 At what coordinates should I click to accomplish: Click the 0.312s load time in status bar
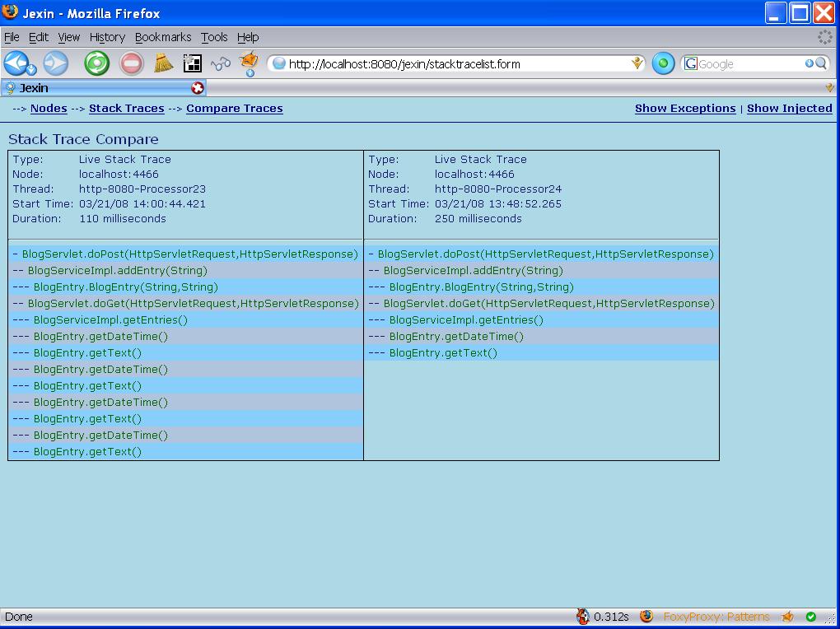pyautogui.click(x=611, y=617)
